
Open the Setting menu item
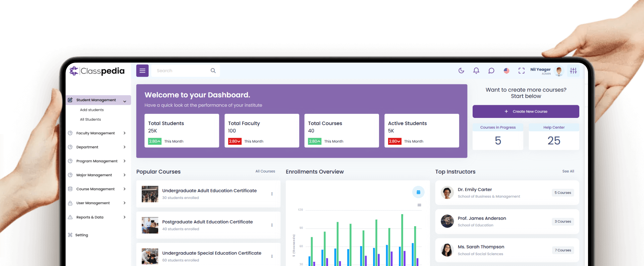pos(82,235)
